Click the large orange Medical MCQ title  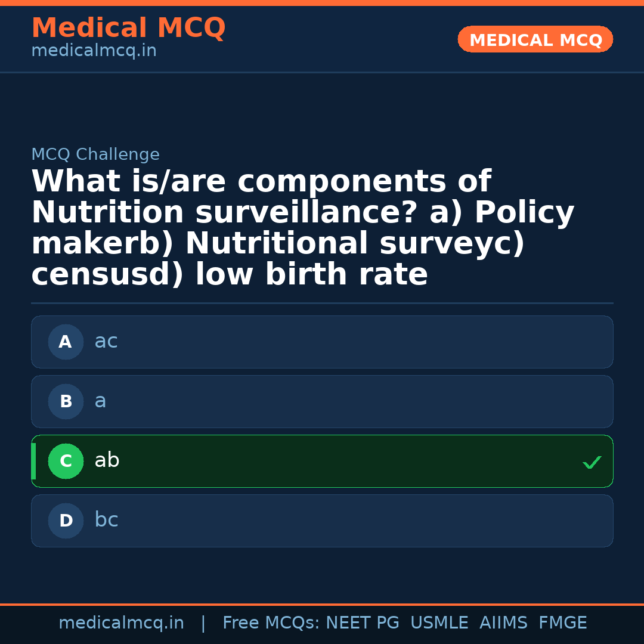pyautogui.click(x=128, y=28)
